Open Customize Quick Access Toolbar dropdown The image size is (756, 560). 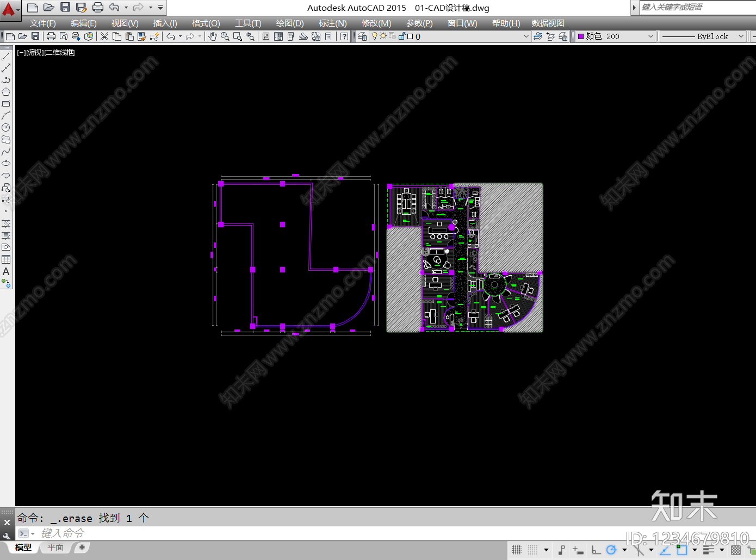tap(160, 7)
